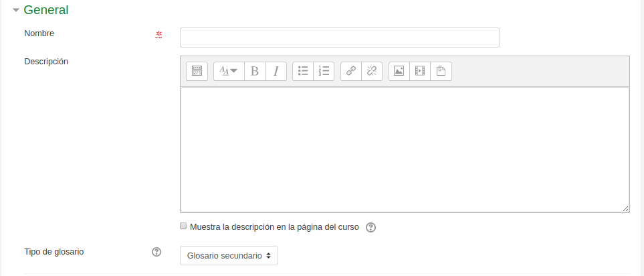Insert an ordered numbered list
This screenshot has height=276, width=644.
324,71
